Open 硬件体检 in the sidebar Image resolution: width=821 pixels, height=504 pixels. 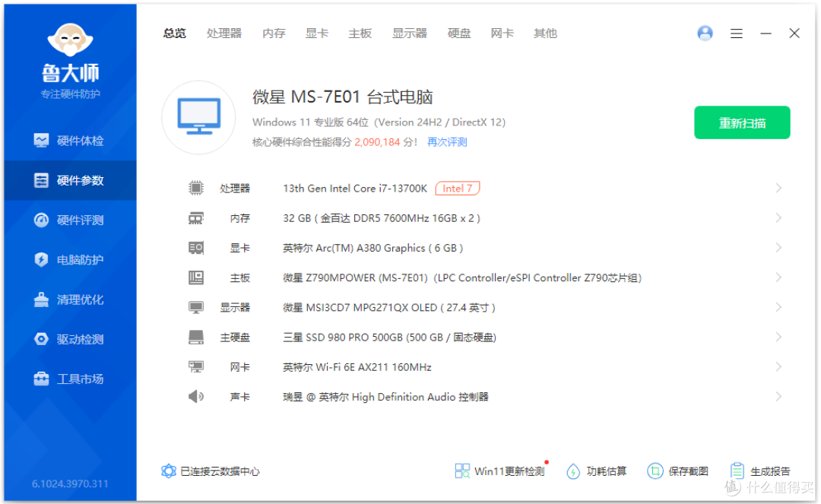coord(70,141)
